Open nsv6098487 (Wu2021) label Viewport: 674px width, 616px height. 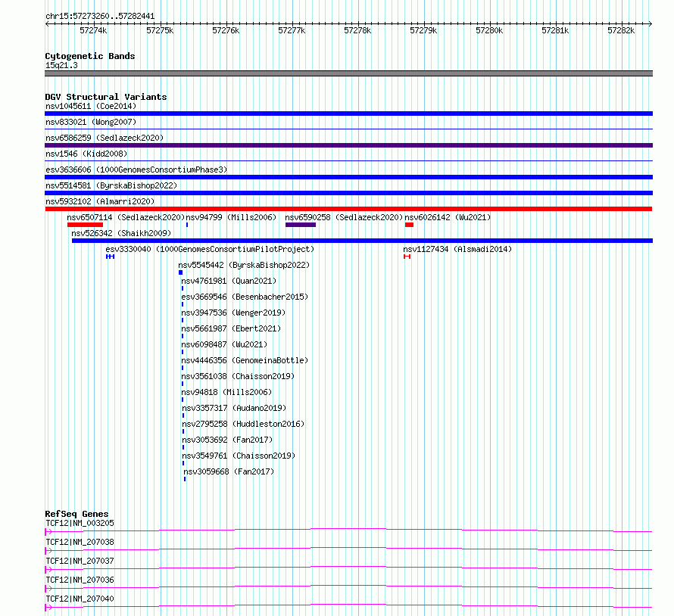[224, 344]
